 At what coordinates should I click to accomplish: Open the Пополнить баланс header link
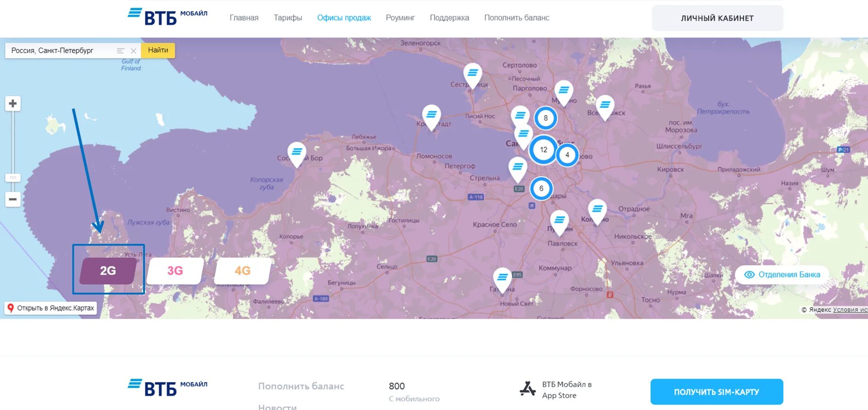[516, 18]
